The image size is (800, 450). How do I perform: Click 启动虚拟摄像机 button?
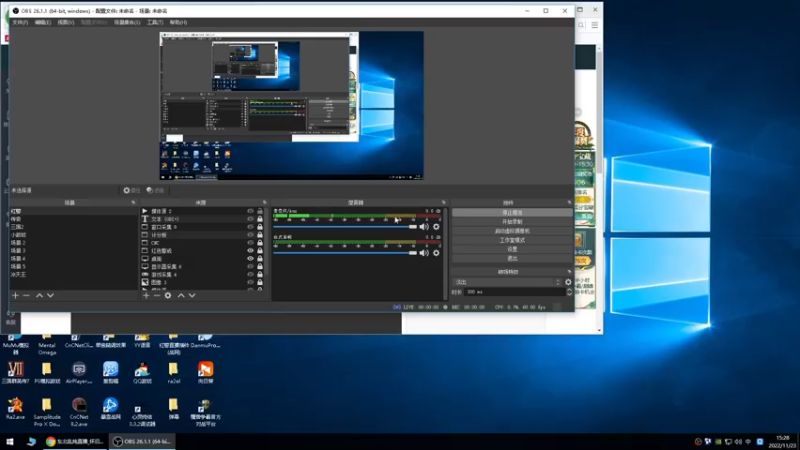512,231
